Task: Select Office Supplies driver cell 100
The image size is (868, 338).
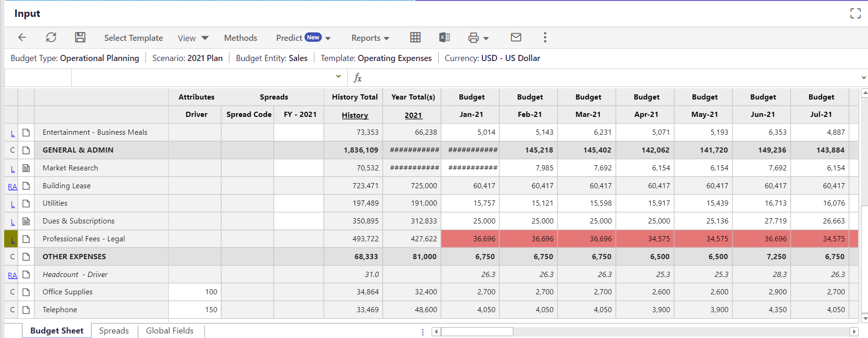Action: point(195,292)
